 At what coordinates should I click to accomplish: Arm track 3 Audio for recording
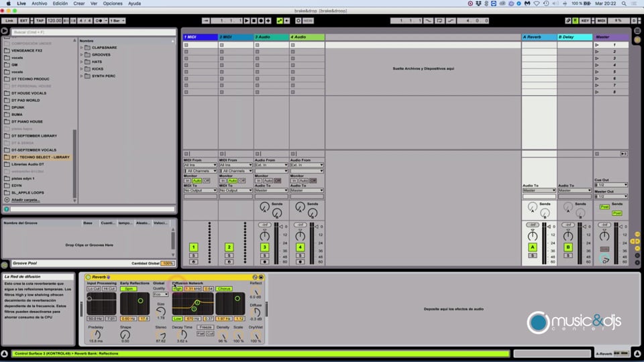coord(265,262)
